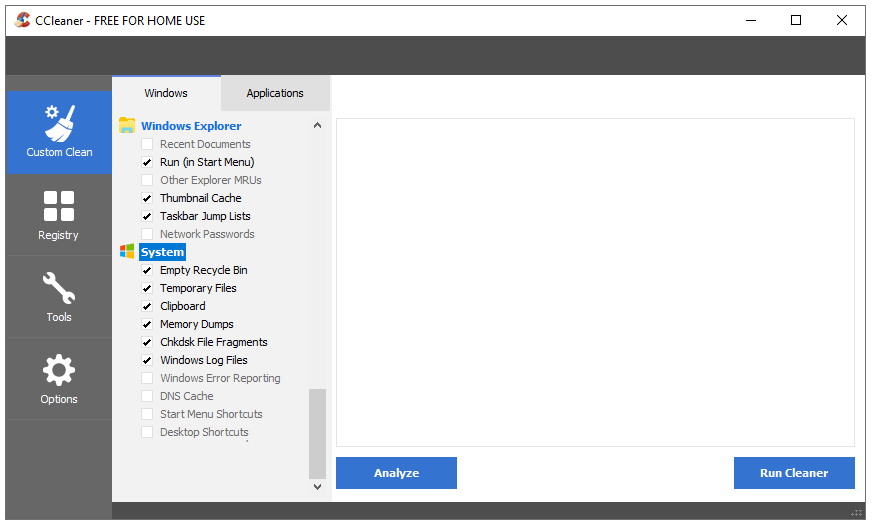Enable Windows Error Reporting checkbox
The width and height of the screenshot is (873, 529).
[x=147, y=378]
